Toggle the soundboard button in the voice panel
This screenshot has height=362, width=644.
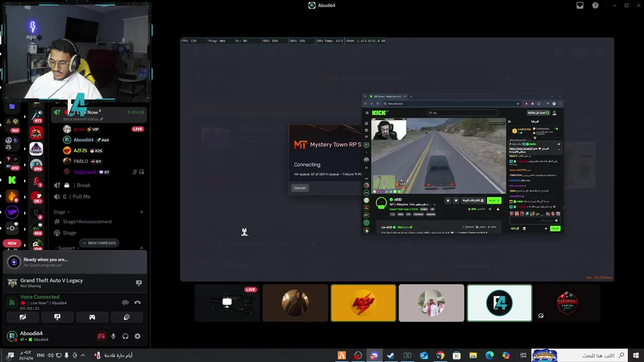click(x=127, y=317)
